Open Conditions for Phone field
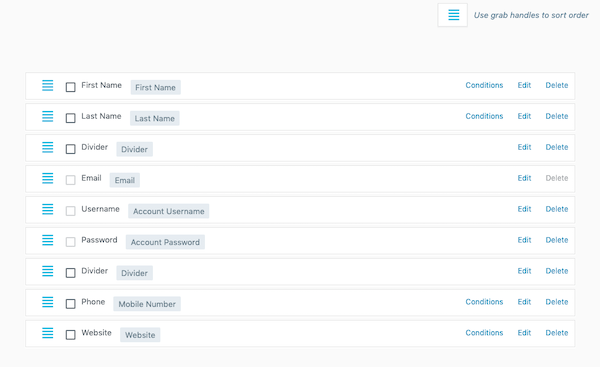This screenshot has width=600, height=367. [484, 302]
